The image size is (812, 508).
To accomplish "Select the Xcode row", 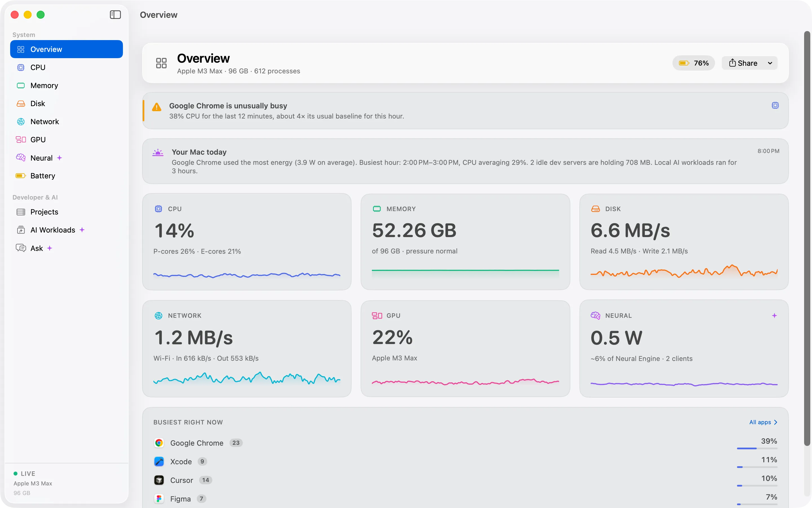I will (465, 461).
